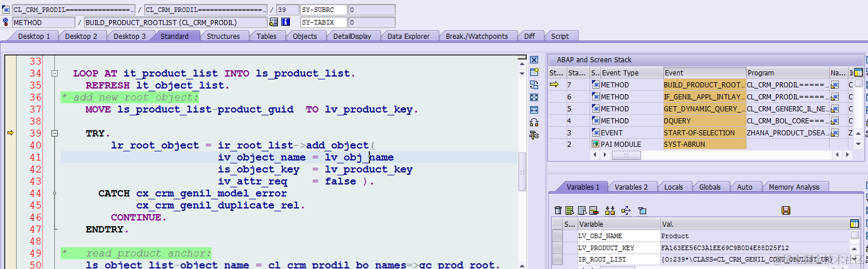
Task: Save variables layout with floppy disk icon
Action: tap(786, 211)
